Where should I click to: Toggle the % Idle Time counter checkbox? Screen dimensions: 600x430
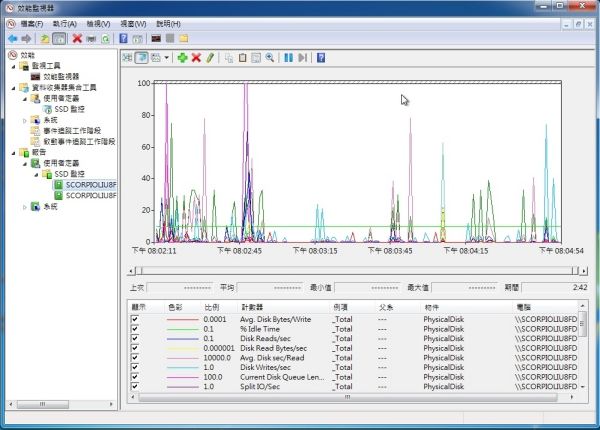click(135, 328)
